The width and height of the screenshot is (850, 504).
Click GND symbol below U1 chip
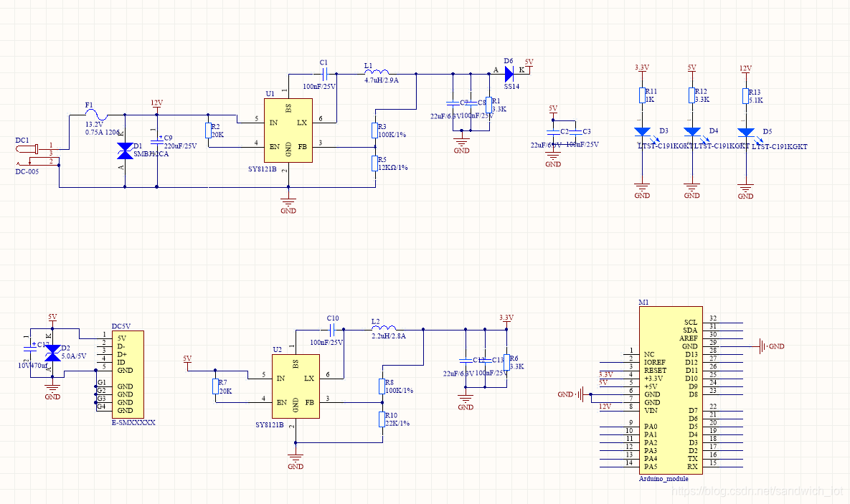[288, 205]
